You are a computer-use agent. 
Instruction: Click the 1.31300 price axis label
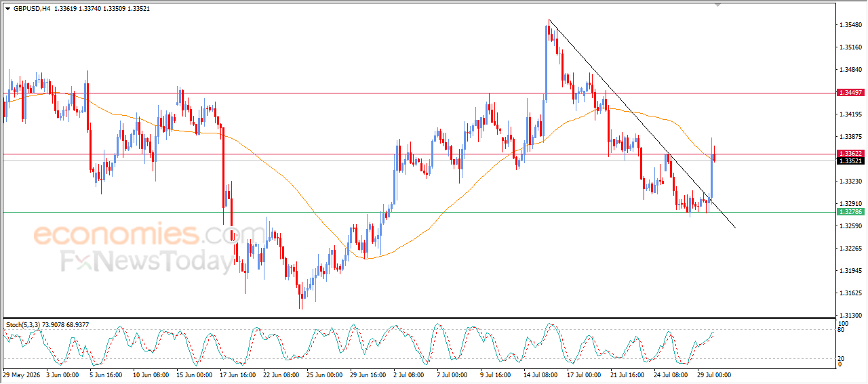tap(850, 316)
